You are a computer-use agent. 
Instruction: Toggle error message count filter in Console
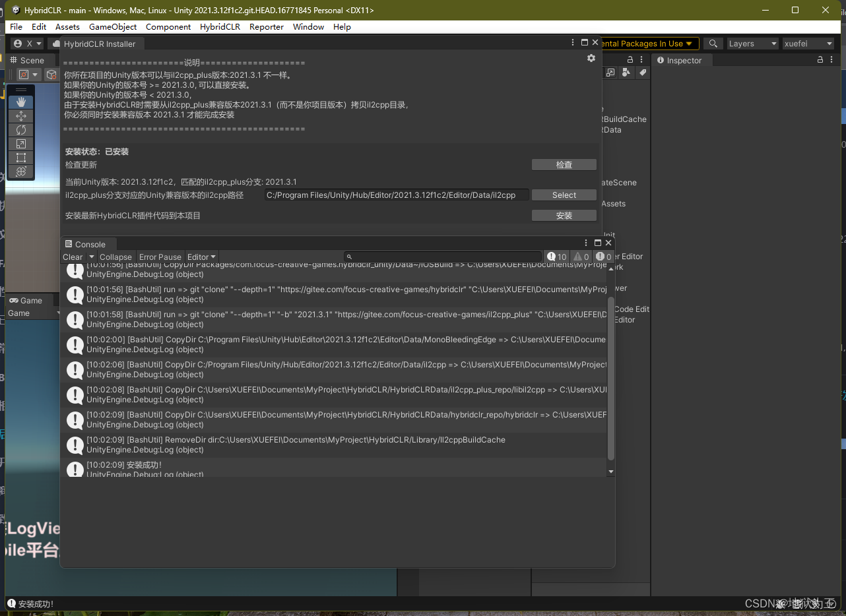point(603,257)
